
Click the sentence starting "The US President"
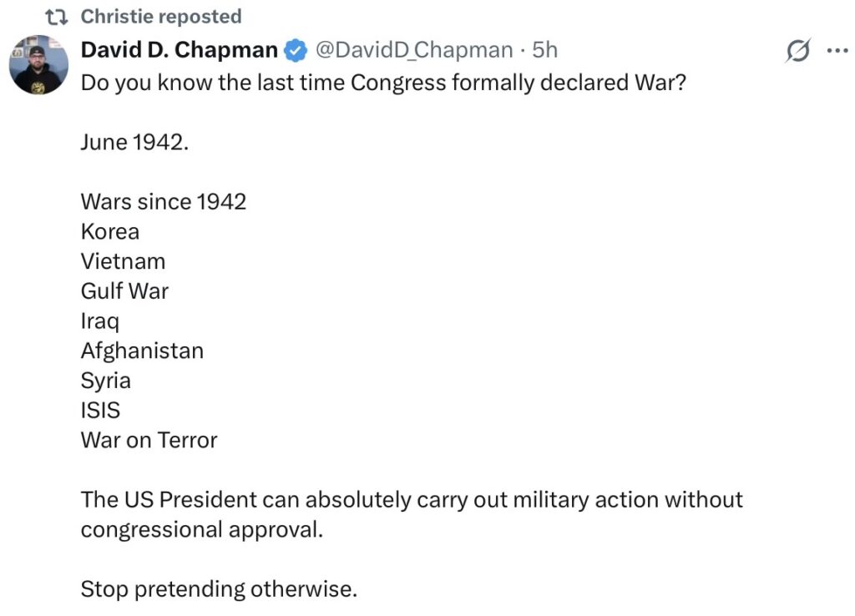(411, 500)
